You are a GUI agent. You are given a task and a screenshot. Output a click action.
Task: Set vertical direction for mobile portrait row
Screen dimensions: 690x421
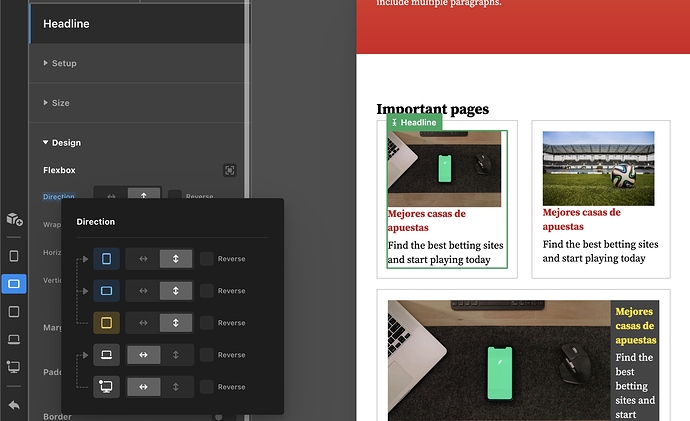tap(176, 259)
